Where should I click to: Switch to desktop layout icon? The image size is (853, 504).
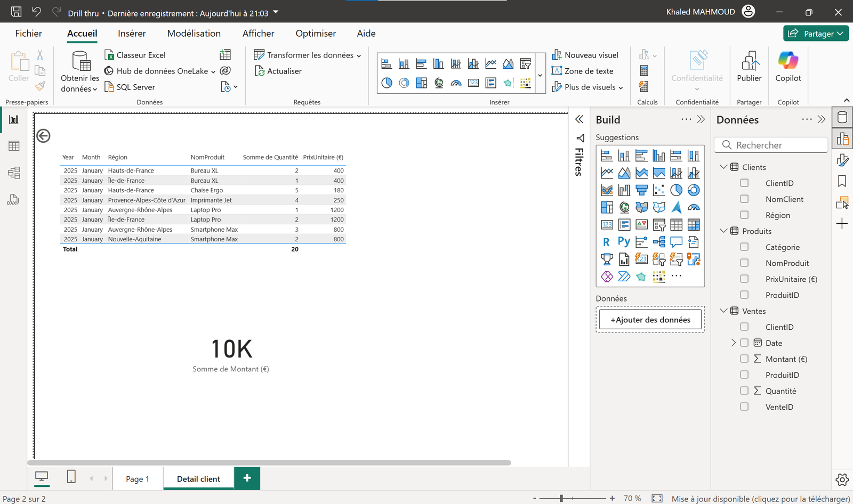42,477
